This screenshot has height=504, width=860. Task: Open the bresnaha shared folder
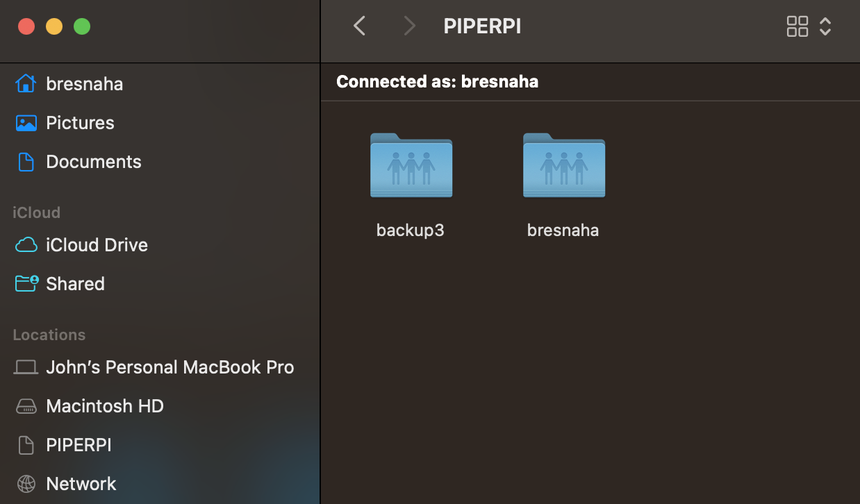pos(564,165)
